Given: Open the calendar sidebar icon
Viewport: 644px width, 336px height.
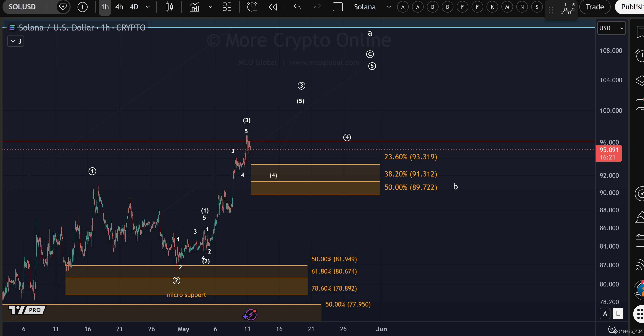Looking at the screenshot, I should (640, 241).
